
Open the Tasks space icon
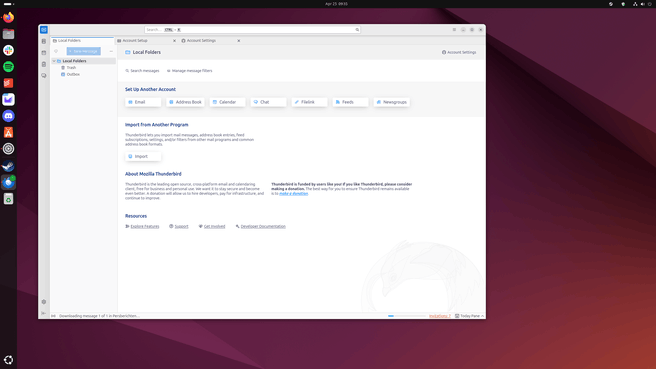[x=44, y=64]
